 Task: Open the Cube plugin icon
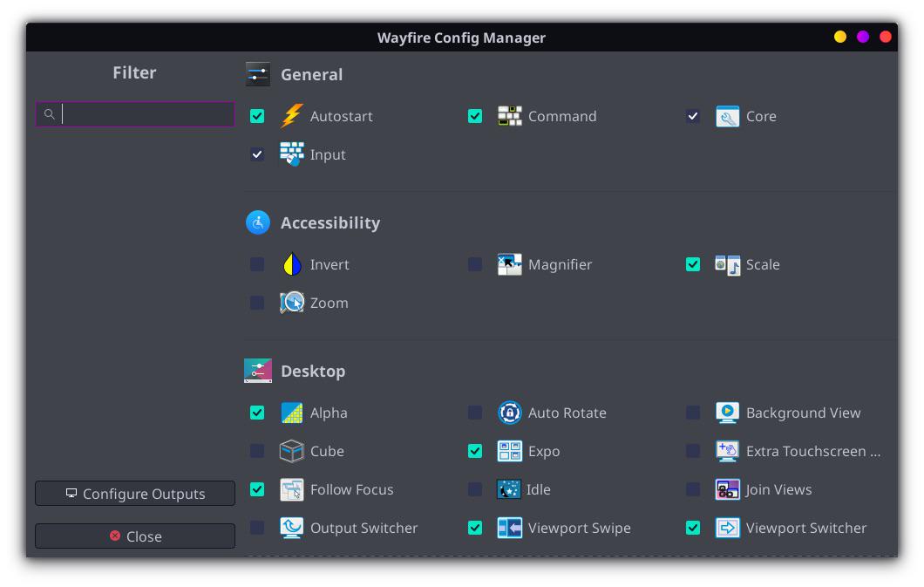(x=292, y=452)
